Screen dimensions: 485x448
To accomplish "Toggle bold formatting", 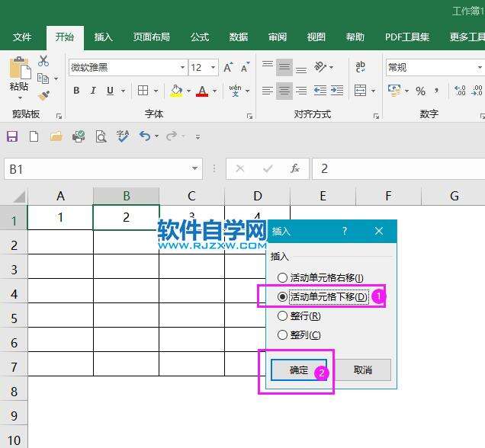I will click(76, 91).
